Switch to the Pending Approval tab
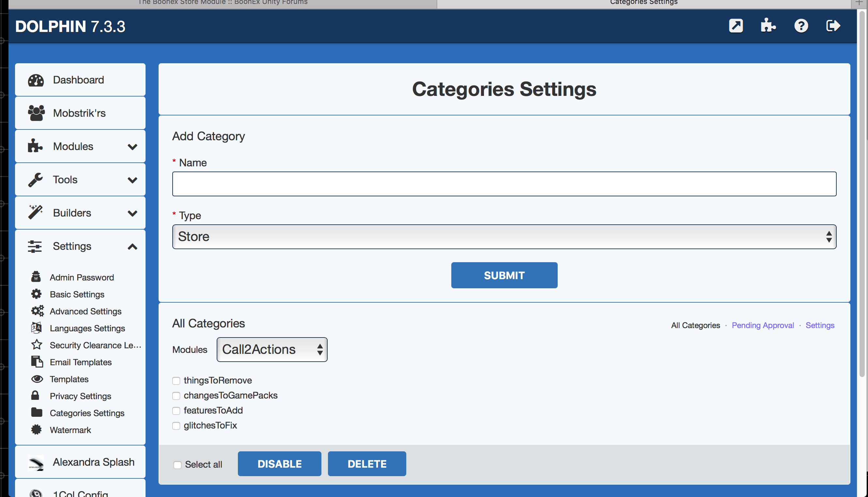This screenshot has width=868, height=497. (763, 325)
